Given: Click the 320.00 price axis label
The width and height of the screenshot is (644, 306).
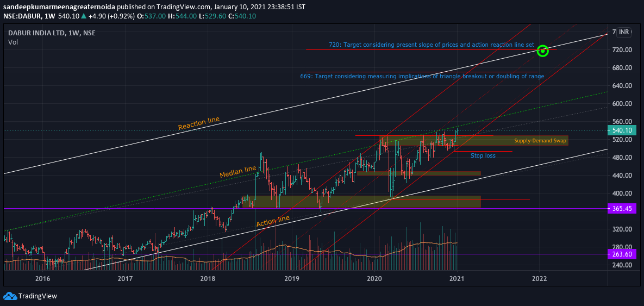Looking at the screenshot, I should 621,229.
